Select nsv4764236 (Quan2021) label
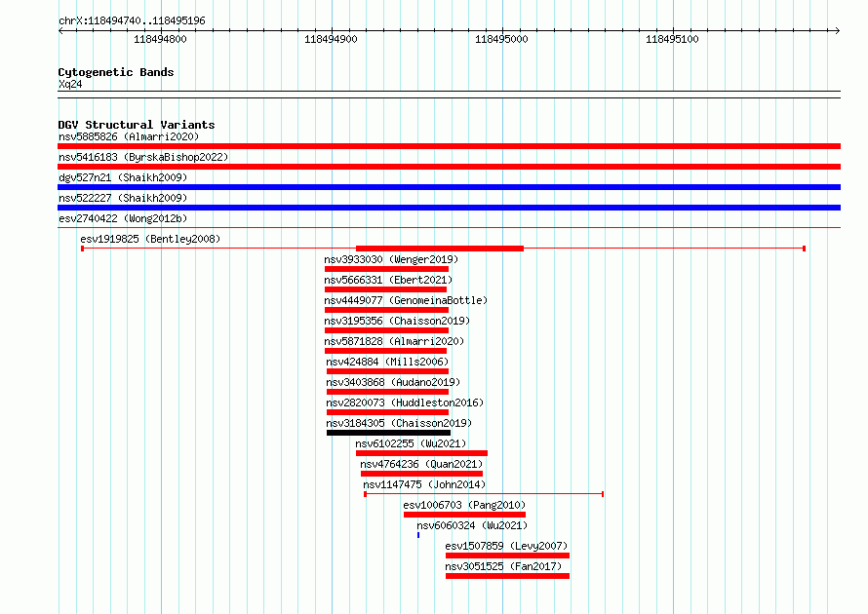 pos(421,464)
